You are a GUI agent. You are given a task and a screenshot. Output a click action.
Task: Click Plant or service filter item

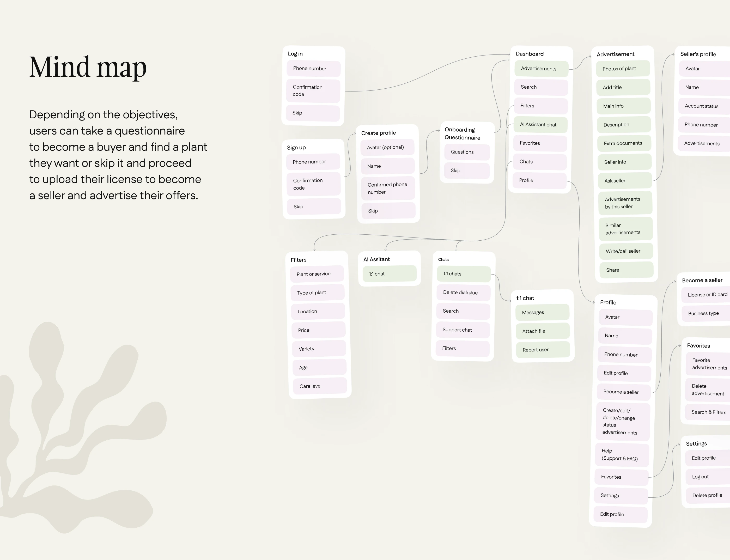pos(317,274)
